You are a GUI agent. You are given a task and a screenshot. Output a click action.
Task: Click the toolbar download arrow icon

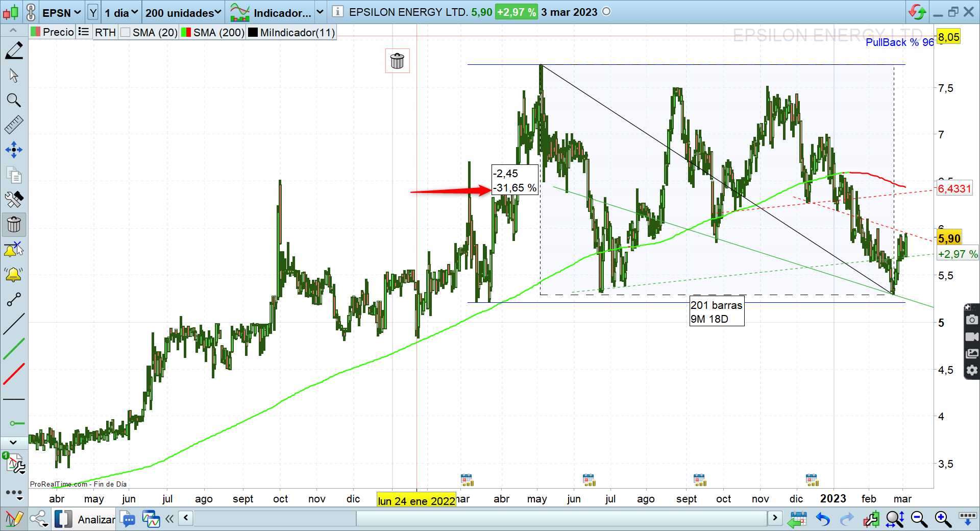coord(968,519)
